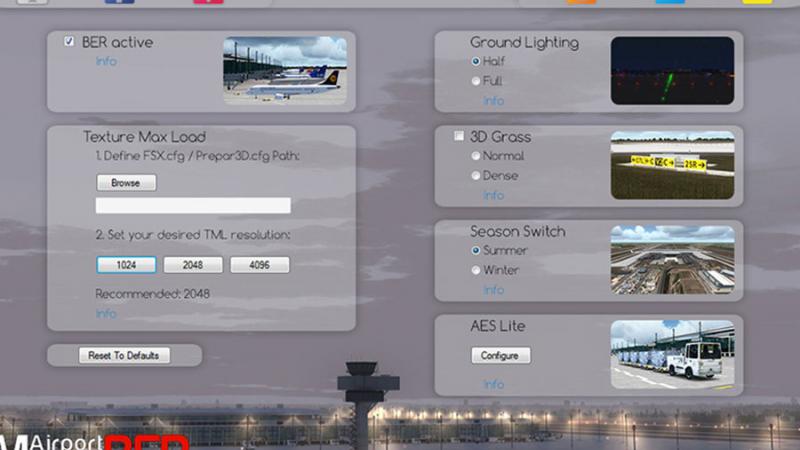Image resolution: width=800 pixels, height=450 pixels.
Task: Click Reset To Defaults button
Action: [124, 355]
